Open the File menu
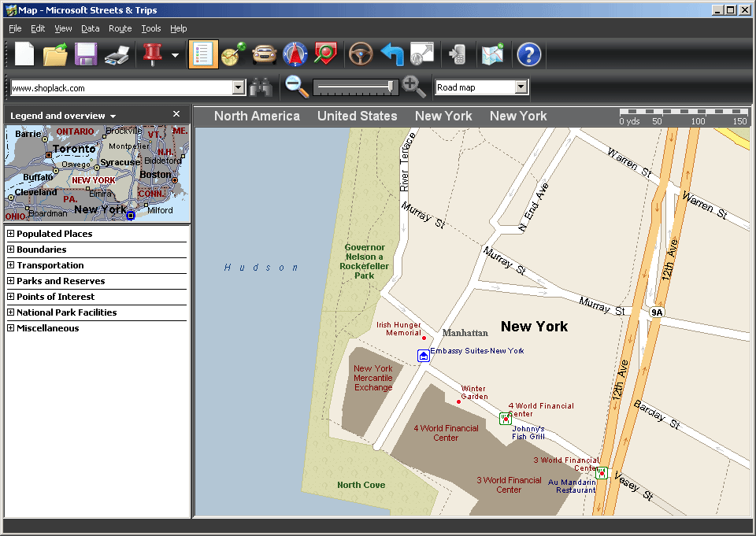The image size is (756, 536). [x=15, y=28]
